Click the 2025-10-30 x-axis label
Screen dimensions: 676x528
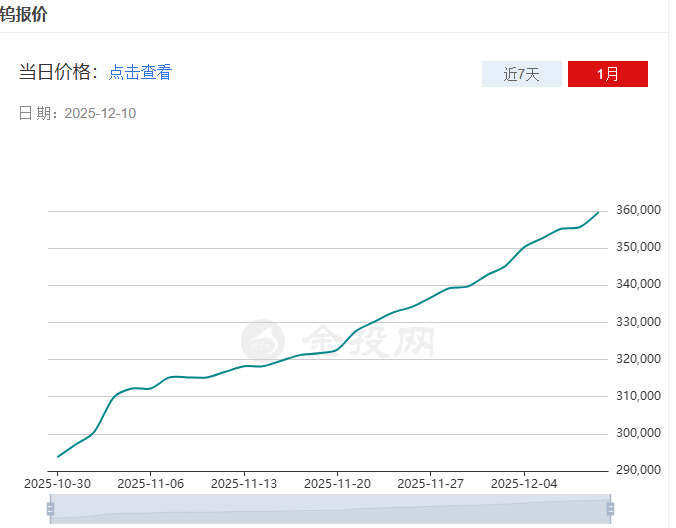coord(57,484)
